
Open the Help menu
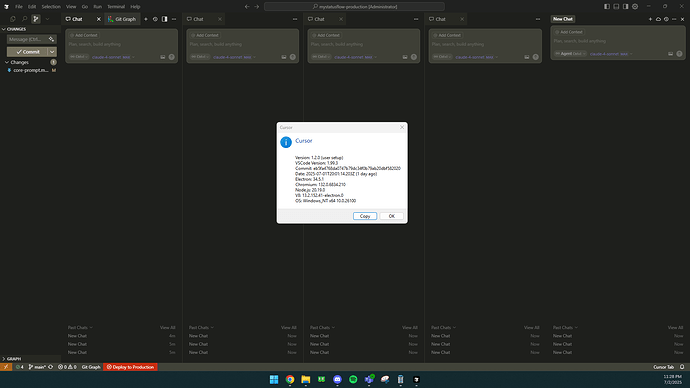(x=135, y=7)
